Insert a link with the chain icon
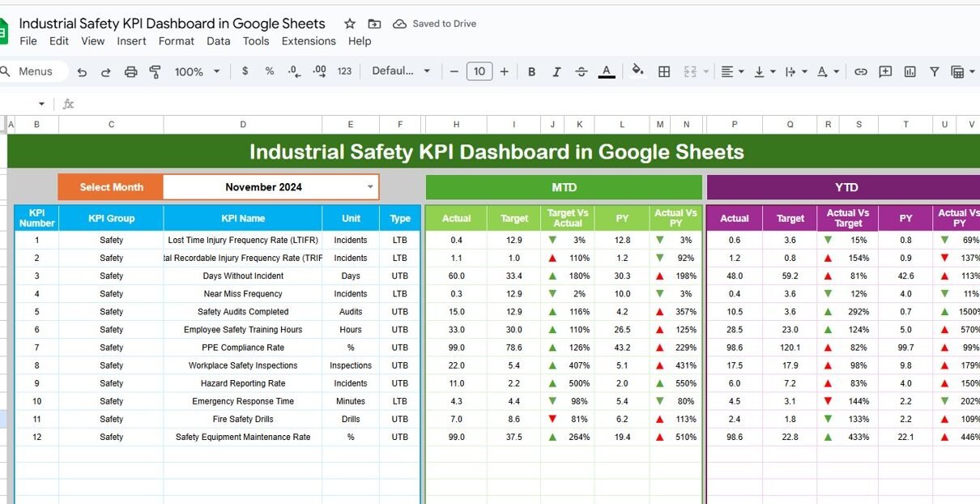 861,72
